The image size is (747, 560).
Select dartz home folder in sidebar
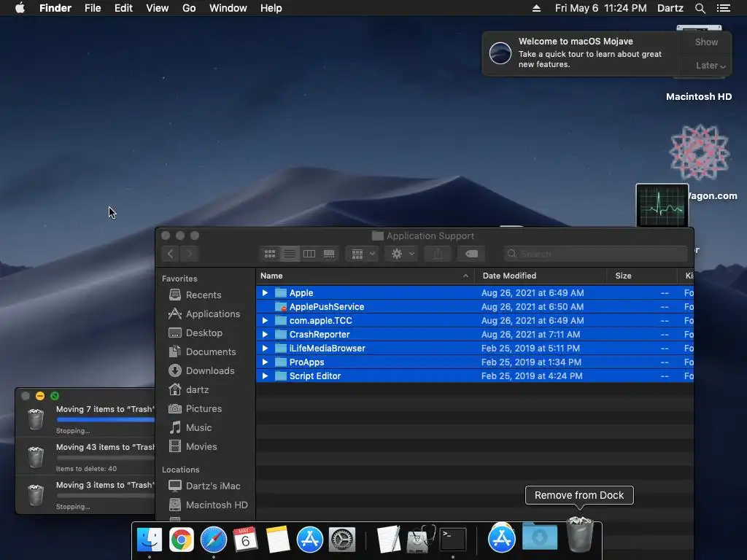click(189, 389)
